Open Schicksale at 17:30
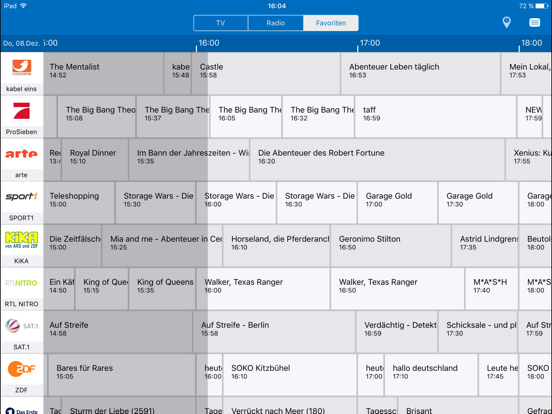The width and height of the screenshot is (552, 414). (478, 332)
